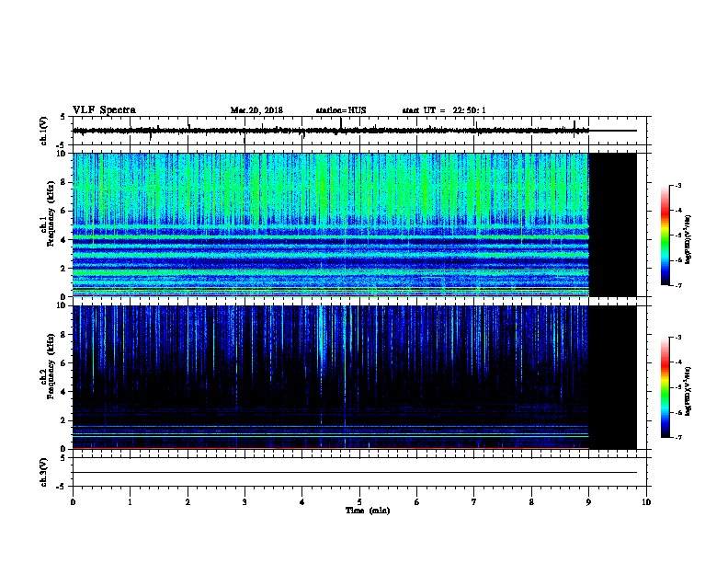
Task: Click the "VLF Spectra" plot title
Action: tap(104, 110)
